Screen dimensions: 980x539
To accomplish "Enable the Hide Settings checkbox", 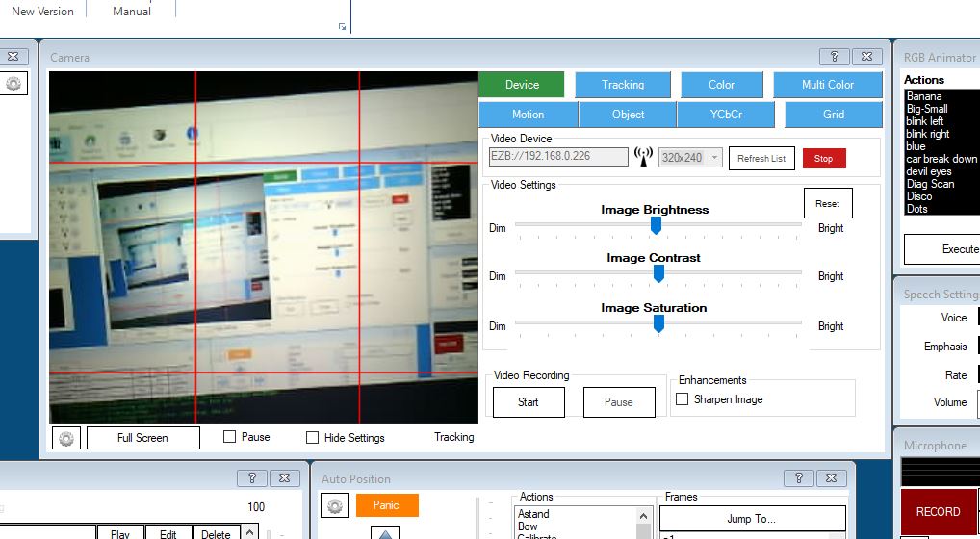I will point(312,437).
